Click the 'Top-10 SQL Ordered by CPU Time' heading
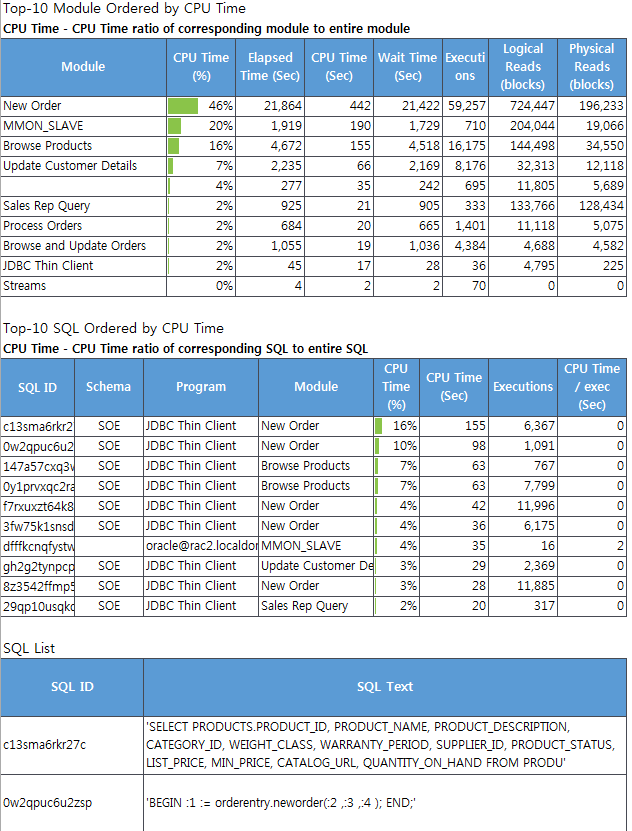The height and width of the screenshot is (831, 632). (x=113, y=329)
